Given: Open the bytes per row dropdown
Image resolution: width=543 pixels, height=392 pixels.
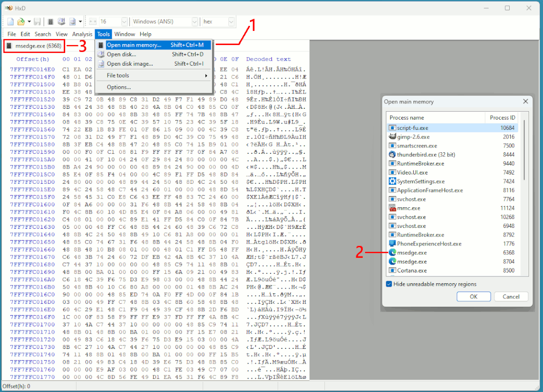Looking at the screenshot, I should (124, 22).
